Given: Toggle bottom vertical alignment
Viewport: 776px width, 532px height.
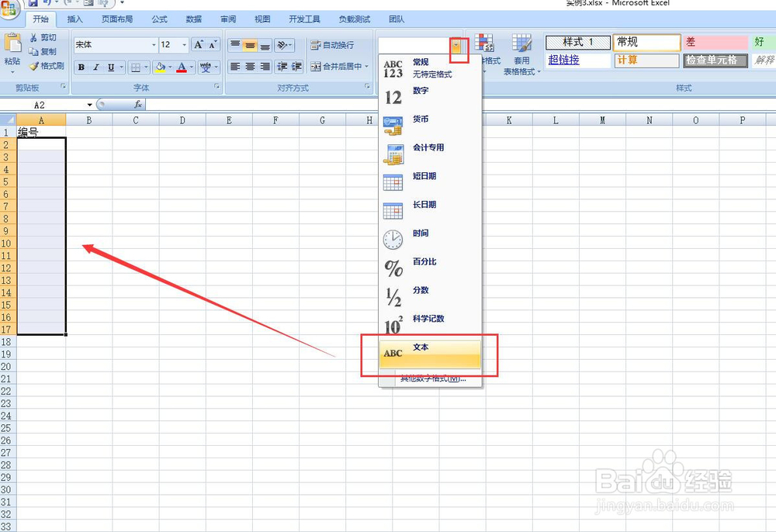Looking at the screenshot, I should (265, 46).
